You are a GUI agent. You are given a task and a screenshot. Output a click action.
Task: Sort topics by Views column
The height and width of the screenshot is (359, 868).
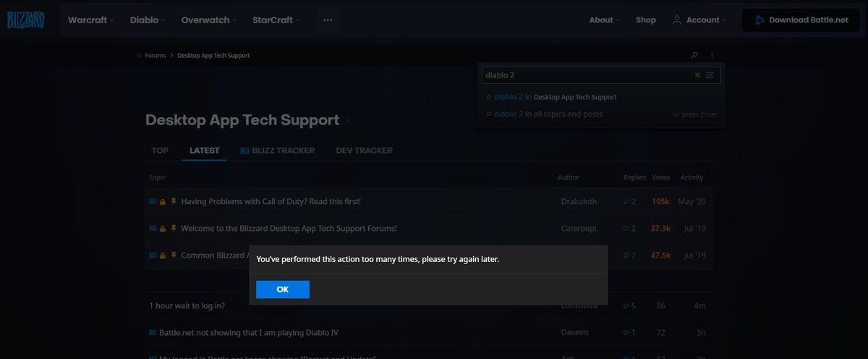click(x=661, y=177)
